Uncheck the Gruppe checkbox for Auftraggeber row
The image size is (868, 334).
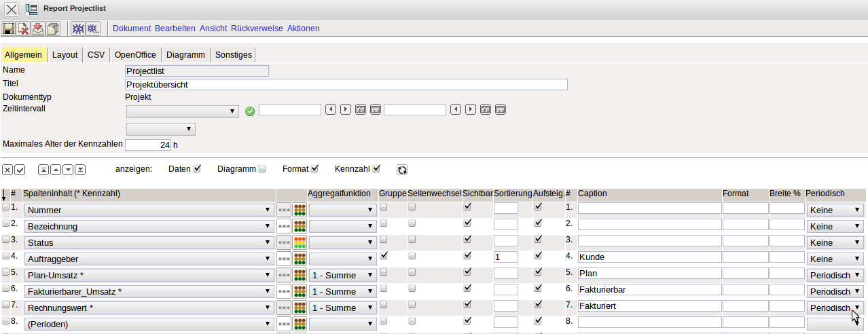pyautogui.click(x=384, y=256)
